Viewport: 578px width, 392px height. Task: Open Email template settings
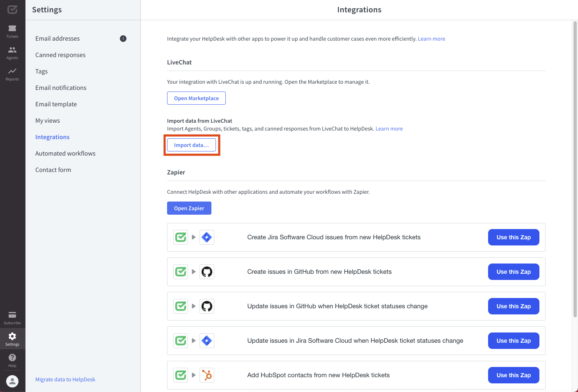coord(56,104)
